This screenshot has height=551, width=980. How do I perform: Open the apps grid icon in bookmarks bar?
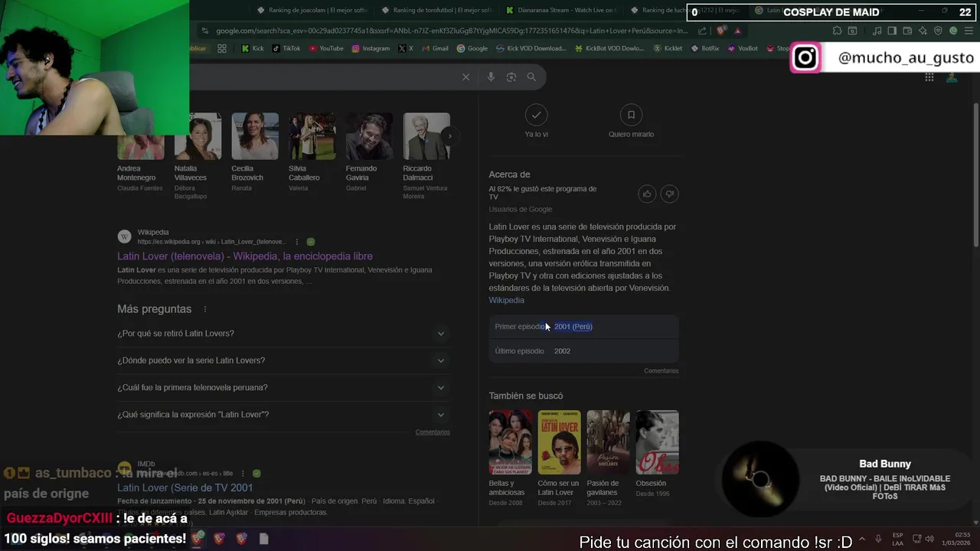coord(222,48)
